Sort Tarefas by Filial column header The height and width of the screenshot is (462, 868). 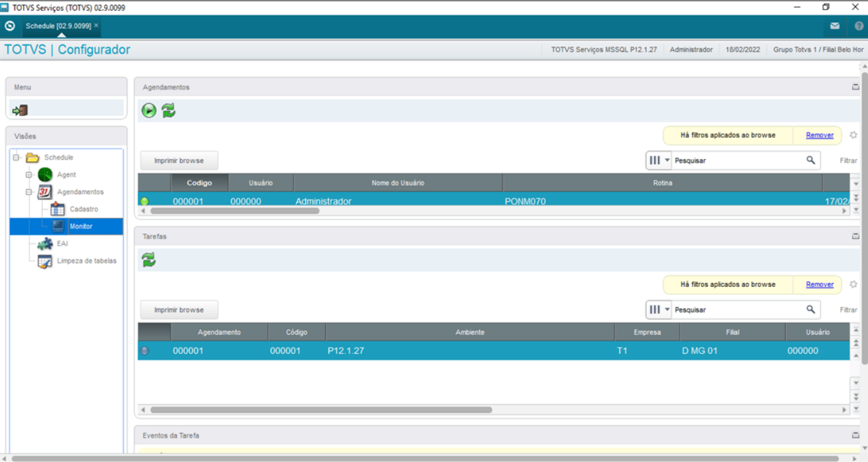[733, 332]
